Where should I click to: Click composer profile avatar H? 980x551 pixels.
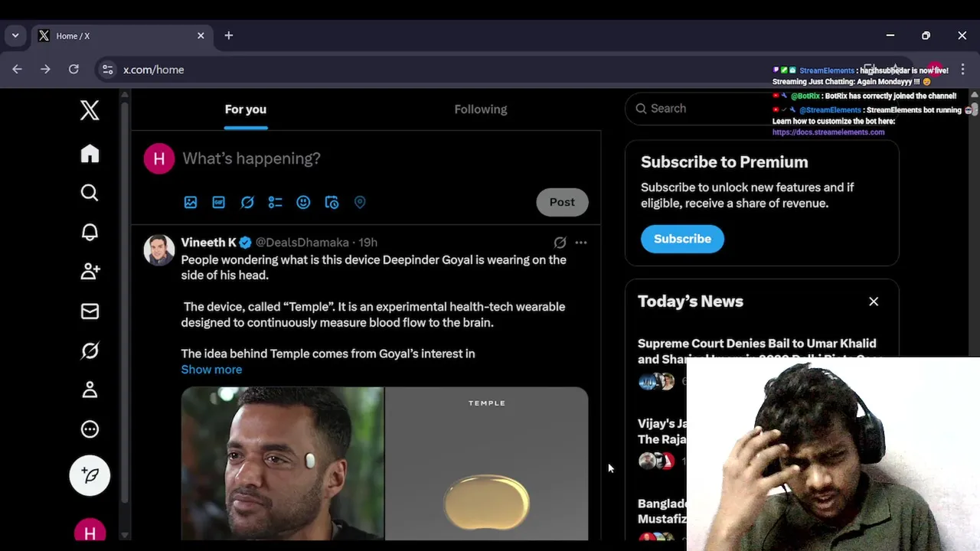[x=159, y=158]
